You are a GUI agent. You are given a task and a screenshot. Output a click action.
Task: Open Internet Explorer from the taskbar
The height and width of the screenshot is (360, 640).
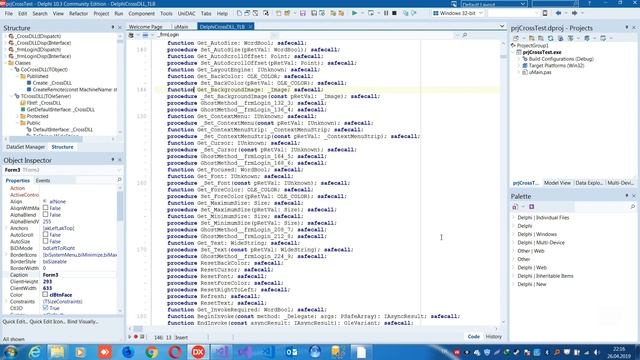[34, 352]
